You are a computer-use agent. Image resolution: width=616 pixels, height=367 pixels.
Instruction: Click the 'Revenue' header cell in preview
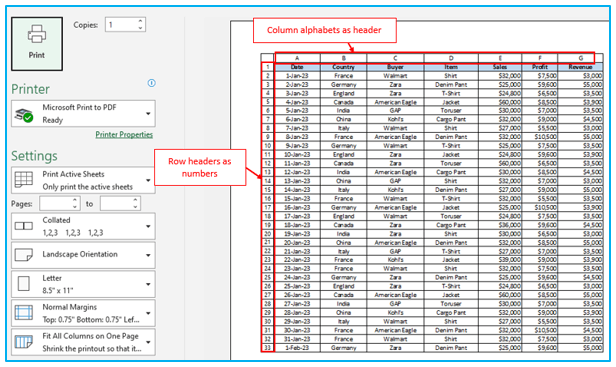pyautogui.click(x=580, y=67)
